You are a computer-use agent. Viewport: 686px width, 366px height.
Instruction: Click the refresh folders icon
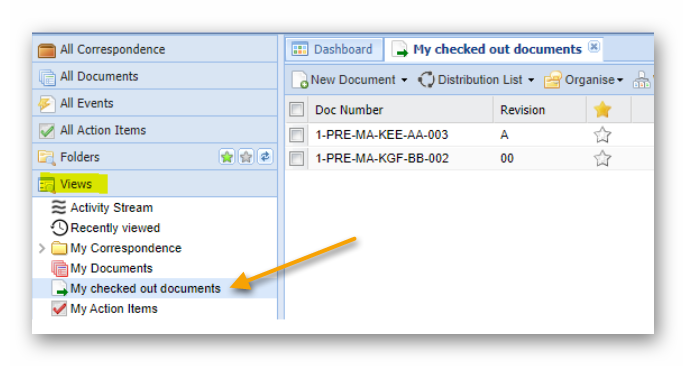265,157
